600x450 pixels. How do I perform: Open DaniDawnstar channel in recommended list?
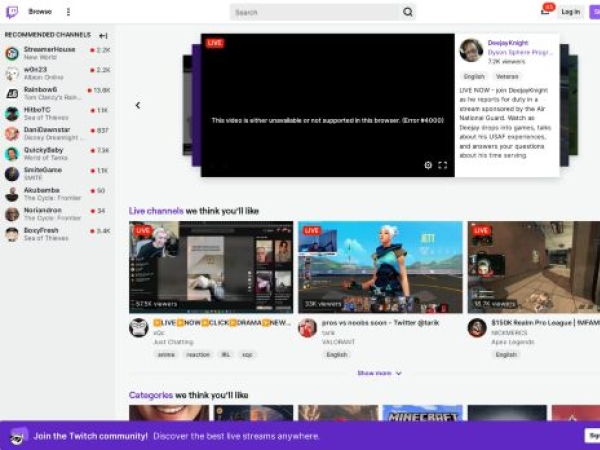coord(57,134)
